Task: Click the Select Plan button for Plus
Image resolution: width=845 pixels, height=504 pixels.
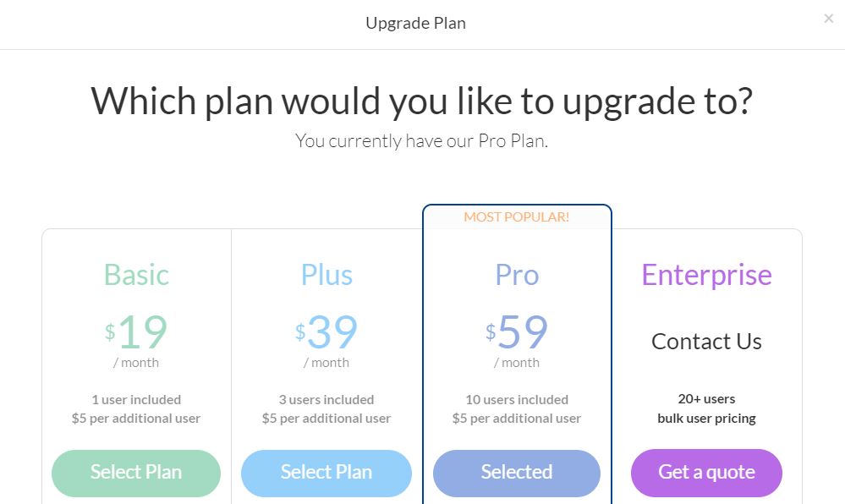Action: [x=326, y=473]
